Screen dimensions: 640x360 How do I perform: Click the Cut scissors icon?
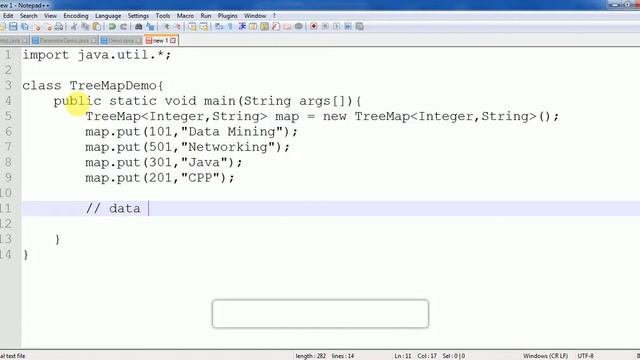[74, 27]
